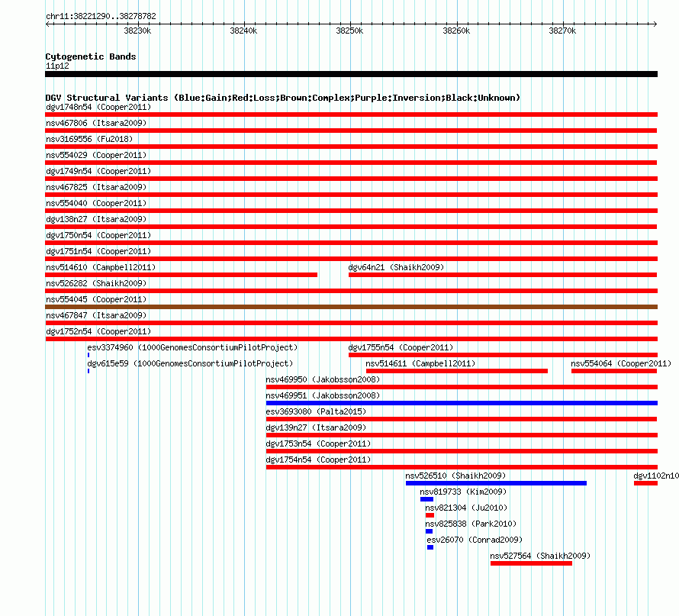This screenshot has width=679, height=616.
Task: Click the small red nsv821304 loss bar
Action: (x=430, y=515)
